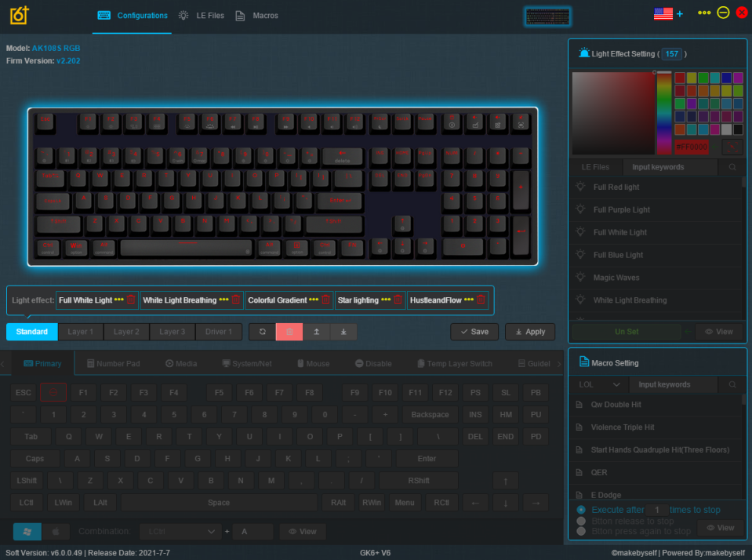Select the Windows mode icon at the bottom
The image size is (752, 560).
click(27, 531)
